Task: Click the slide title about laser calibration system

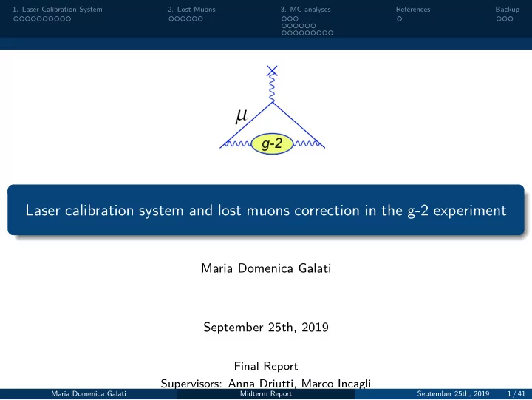Action: (x=266, y=210)
